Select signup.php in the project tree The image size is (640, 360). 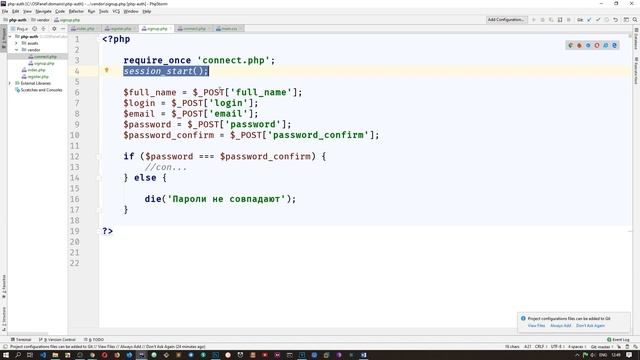41,63
